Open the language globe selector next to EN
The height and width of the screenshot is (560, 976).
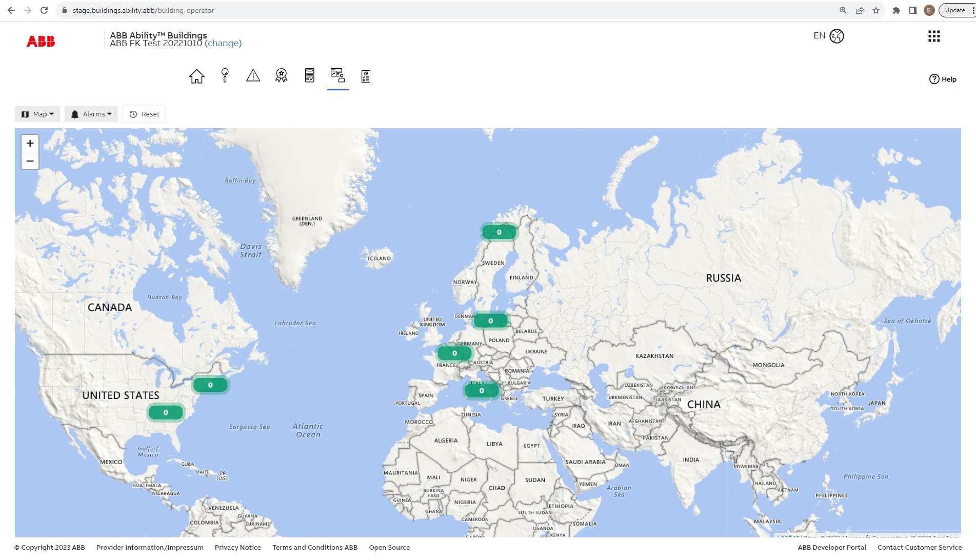pyautogui.click(x=836, y=36)
